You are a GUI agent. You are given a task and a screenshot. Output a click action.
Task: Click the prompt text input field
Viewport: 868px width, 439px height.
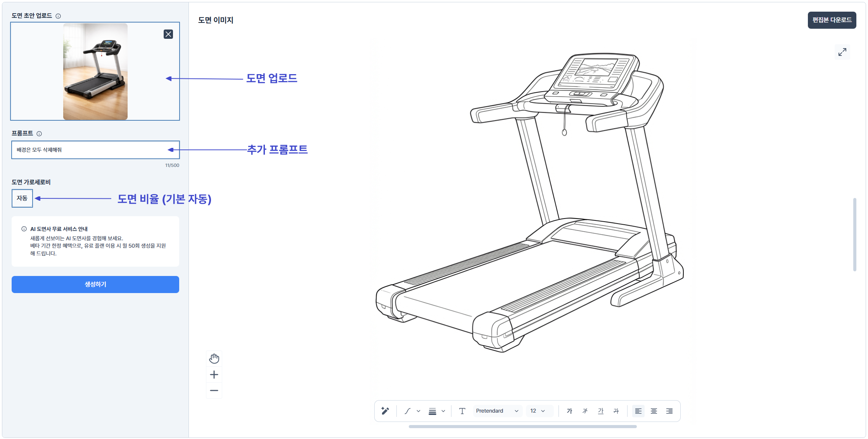95,150
